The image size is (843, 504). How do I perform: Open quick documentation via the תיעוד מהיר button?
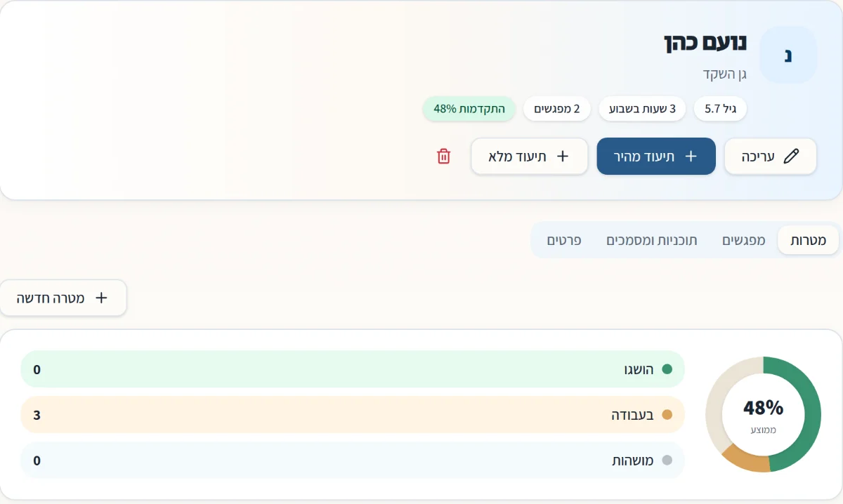tap(656, 156)
